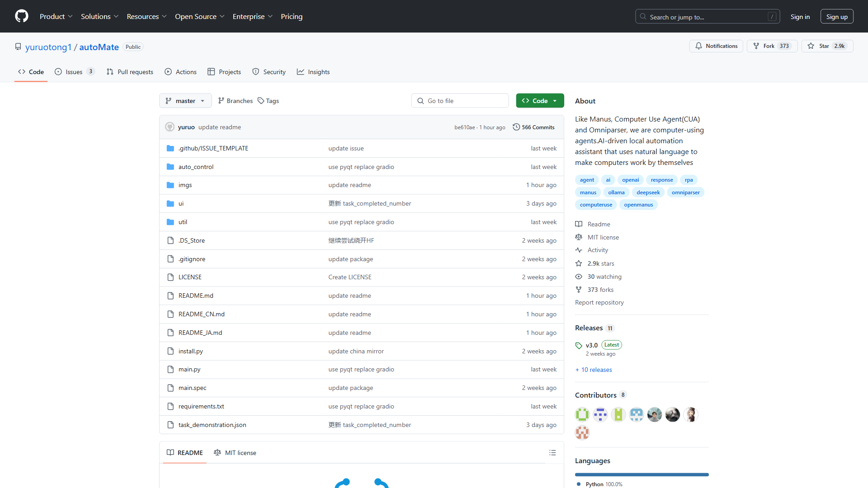Click yuruo's avatar in the commit bar

(x=170, y=127)
